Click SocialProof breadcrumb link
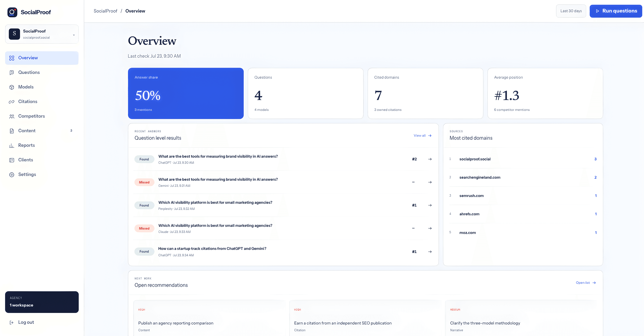This screenshot has height=336, width=644. coord(105,11)
